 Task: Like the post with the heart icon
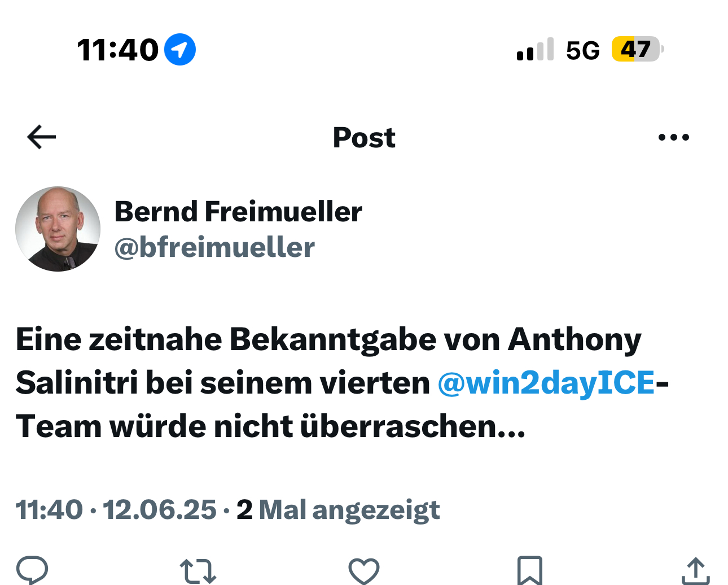click(364, 570)
